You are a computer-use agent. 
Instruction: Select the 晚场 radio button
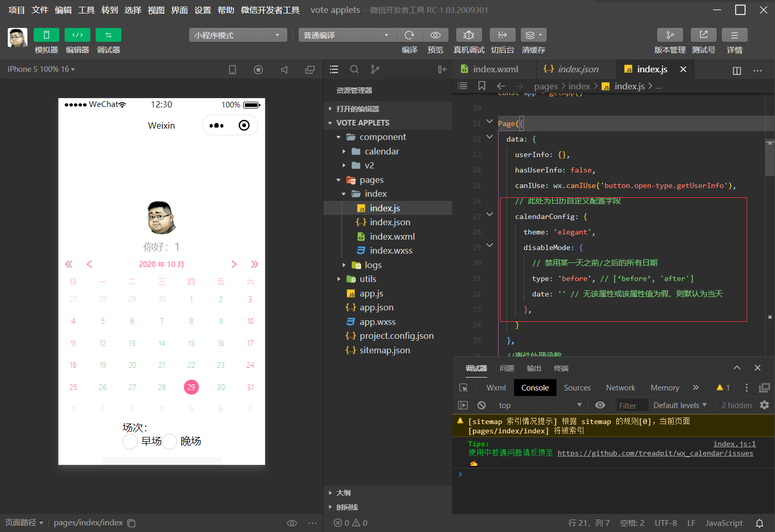[170, 442]
